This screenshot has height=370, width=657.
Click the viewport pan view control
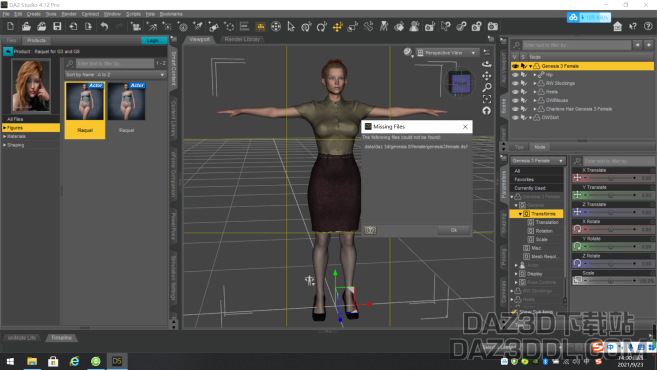pos(486,76)
